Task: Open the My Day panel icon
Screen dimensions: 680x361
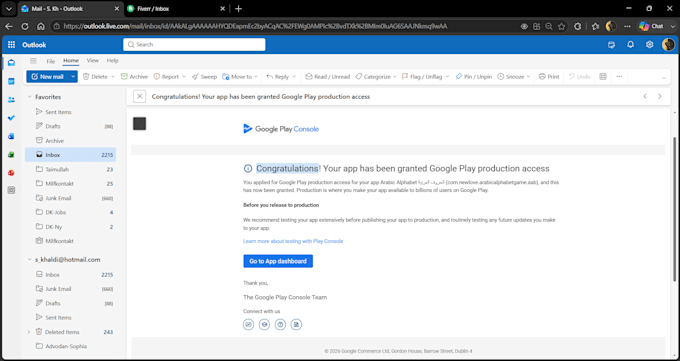Action: [x=611, y=45]
